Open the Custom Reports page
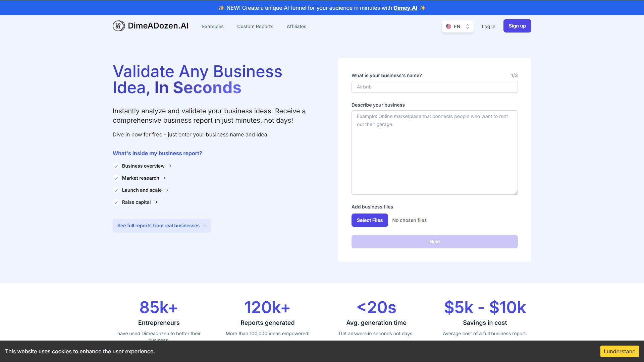 tap(255, 26)
